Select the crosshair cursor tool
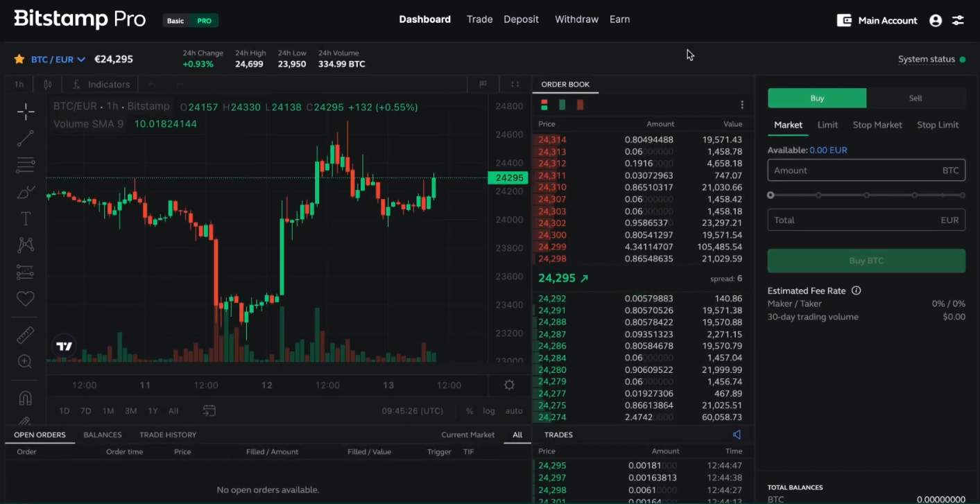This screenshot has height=504, width=980. [26, 111]
